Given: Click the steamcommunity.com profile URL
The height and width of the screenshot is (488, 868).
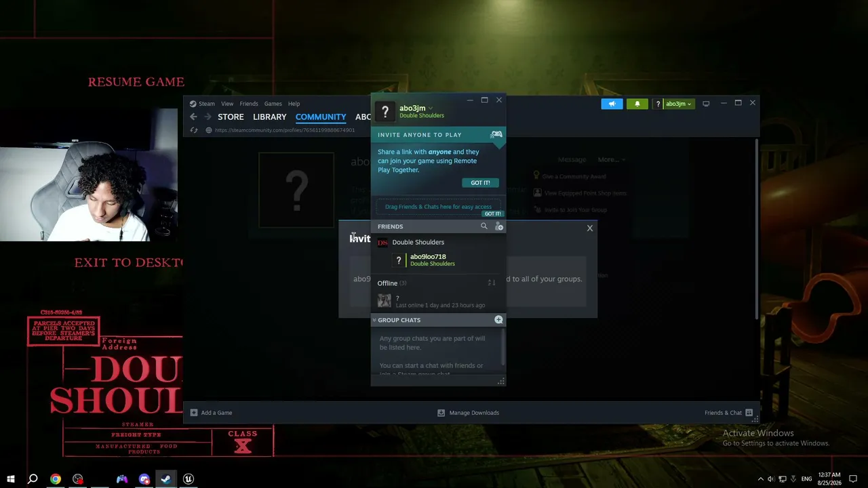Looking at the screenshot, I should (x=285, y=130).
